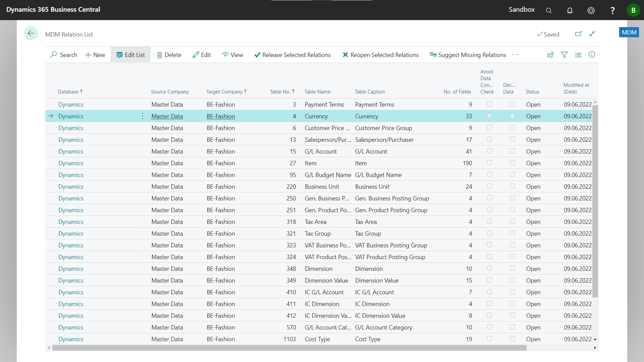Click the Edit action

tap(202, 55)
